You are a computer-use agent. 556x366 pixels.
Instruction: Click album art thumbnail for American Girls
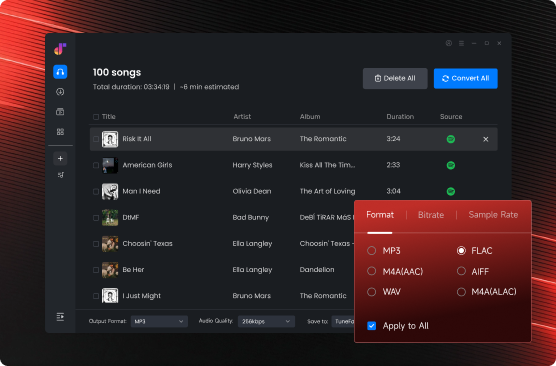pos(110,165)
